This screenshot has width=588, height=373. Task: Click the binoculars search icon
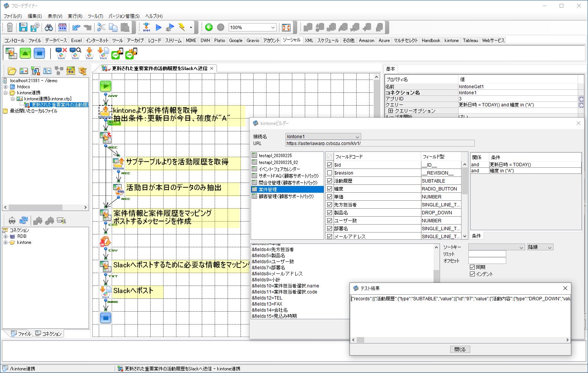click(x=48, y=27)
